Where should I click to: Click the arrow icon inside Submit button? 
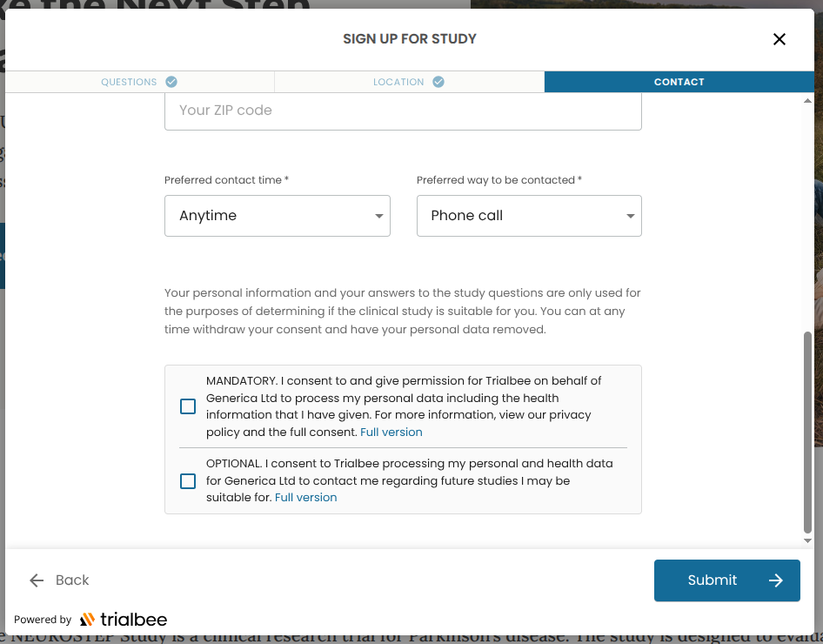tap(776, 580)
